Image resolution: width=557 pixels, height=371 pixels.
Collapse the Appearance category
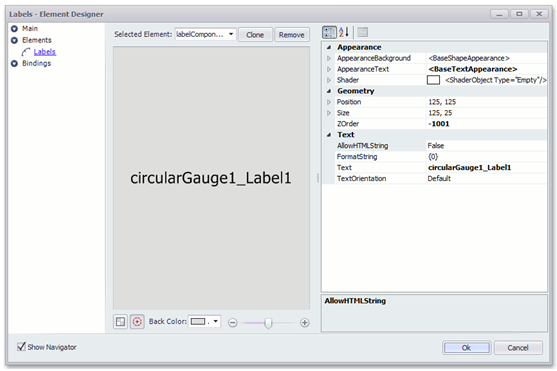point(329,47)
